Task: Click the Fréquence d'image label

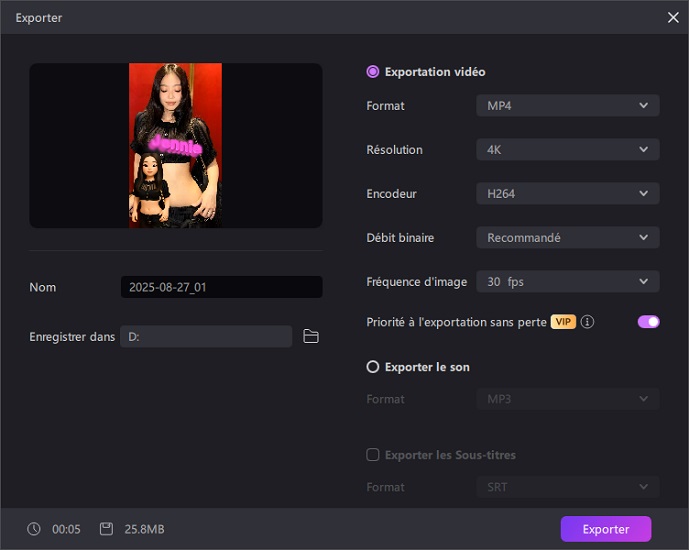Action: pos(417,282)
